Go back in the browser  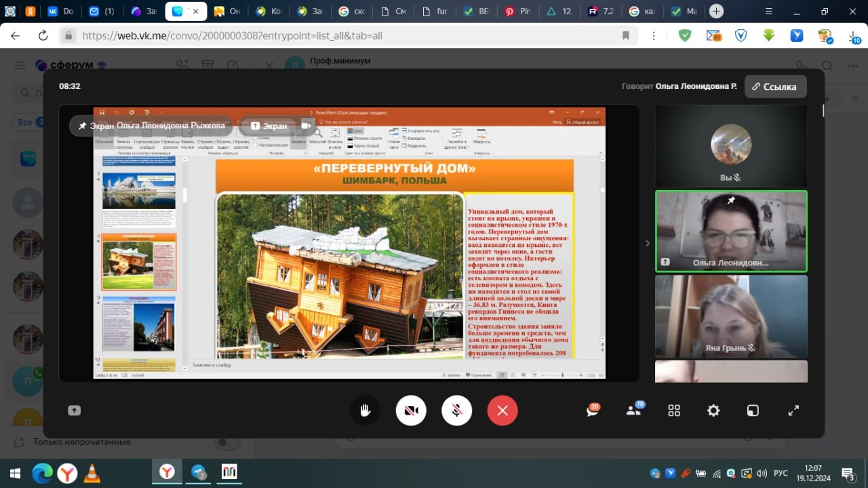15,35
